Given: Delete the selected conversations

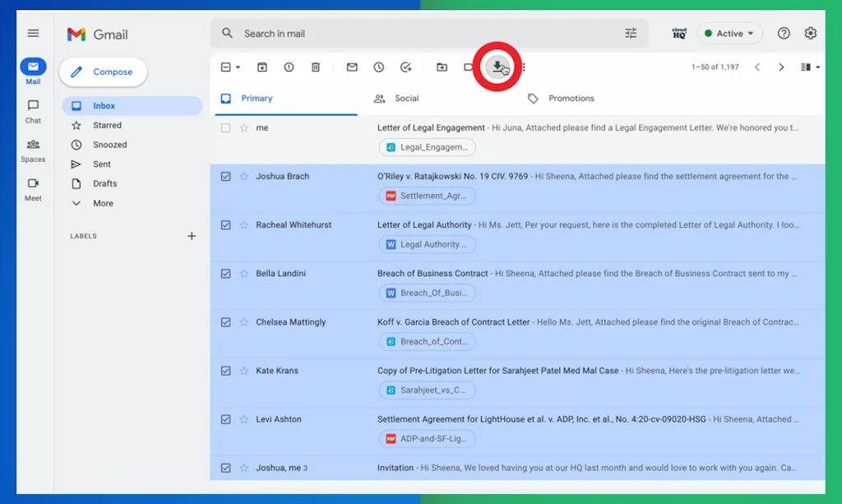Looking at the screenshot, I should (316, 67).
